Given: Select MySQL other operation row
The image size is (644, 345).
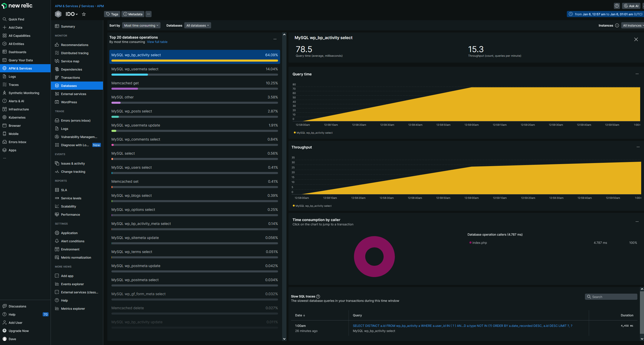Looking at the screenshot, I should pos(194,99).
